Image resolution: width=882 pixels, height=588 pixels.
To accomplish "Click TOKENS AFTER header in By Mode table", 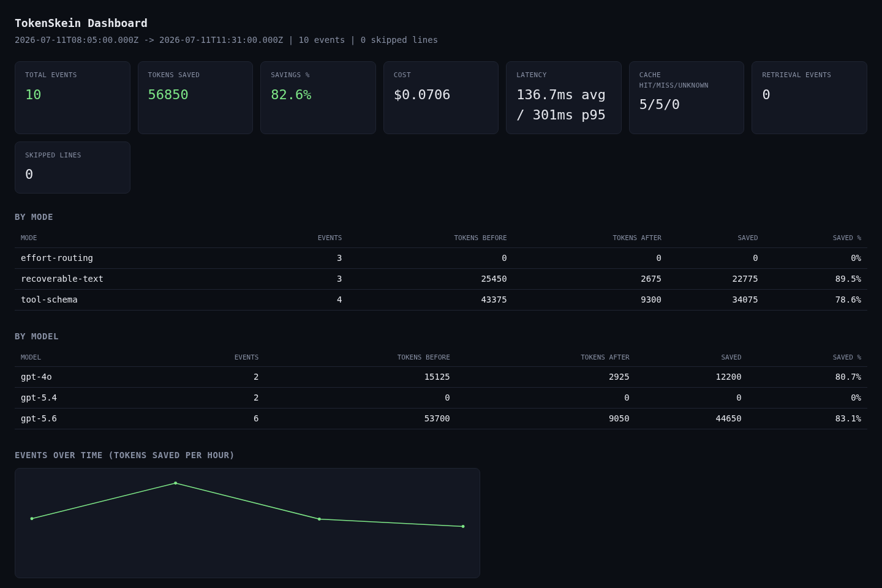I will [637, 238].
